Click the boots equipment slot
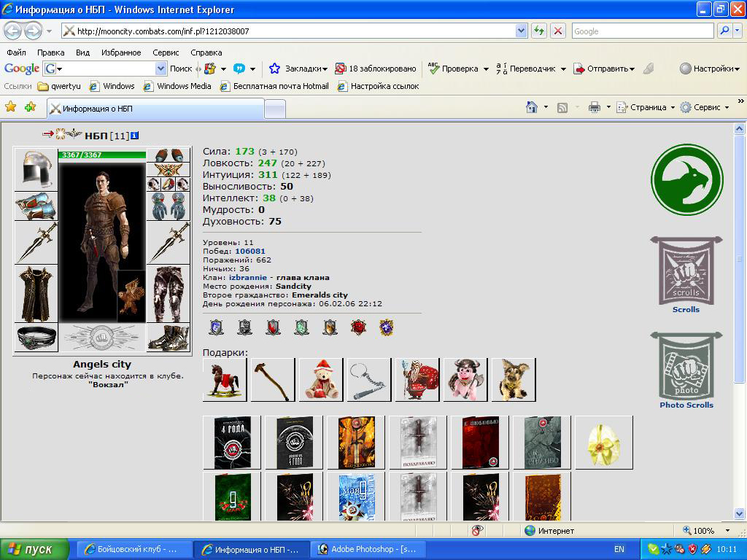The height and width of the screenshot is (560, 747). point(169,338)
